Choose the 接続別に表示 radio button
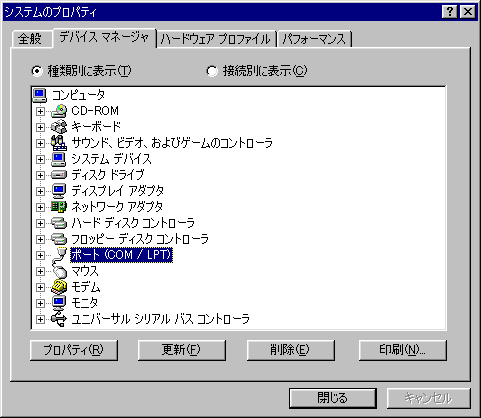This screenshot has height=418, width=481. (212, 71)
